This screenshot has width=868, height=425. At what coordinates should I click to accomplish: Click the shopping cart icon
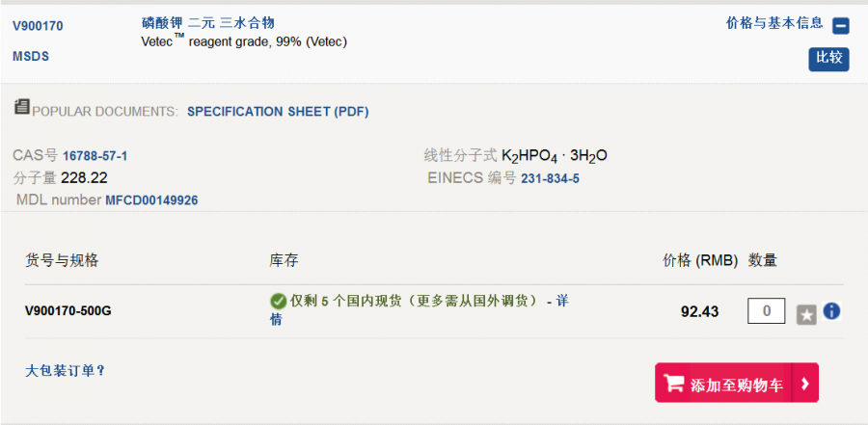click(x=674, y=384)
